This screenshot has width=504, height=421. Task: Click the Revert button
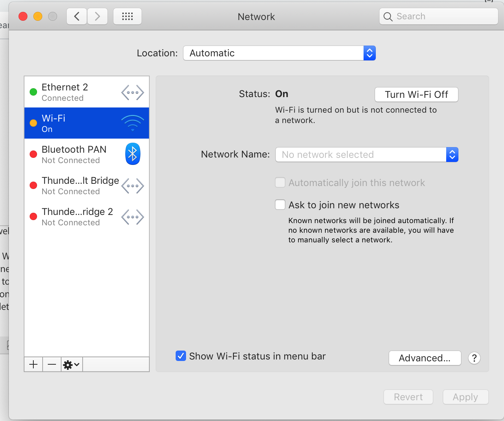coord(408,397)
